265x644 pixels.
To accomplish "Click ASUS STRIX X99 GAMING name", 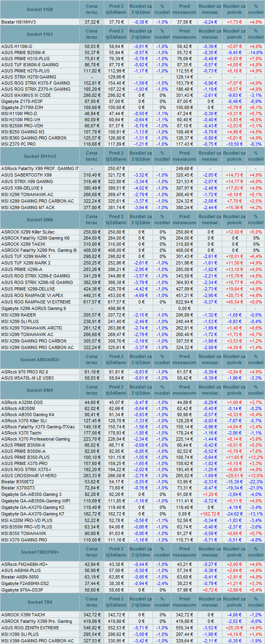I will (27, 181).
